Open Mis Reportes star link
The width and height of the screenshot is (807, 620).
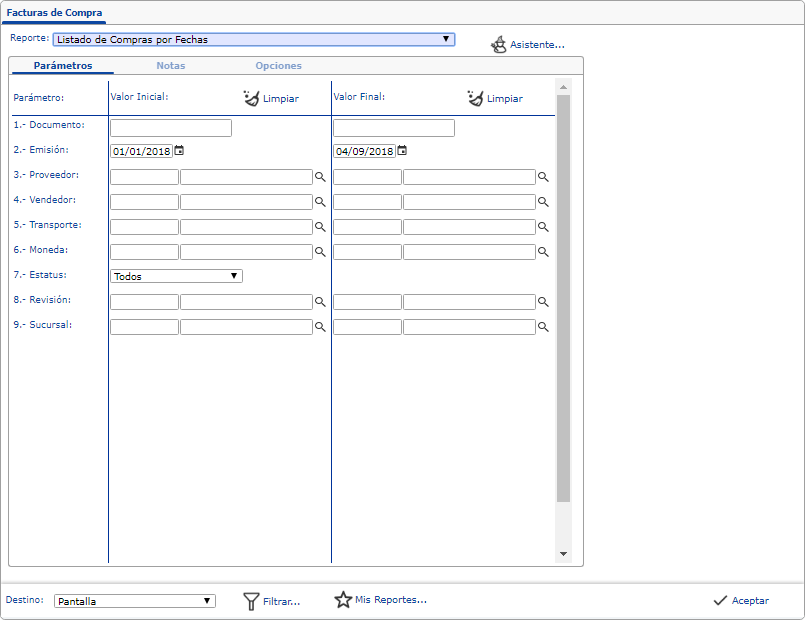click(x=344, y=600)
